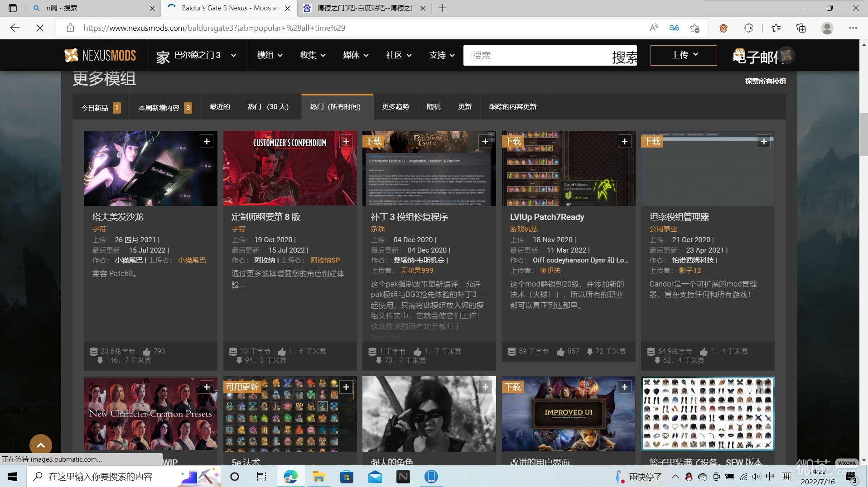Expand the 模组 menu dropdown

[270, 55]
